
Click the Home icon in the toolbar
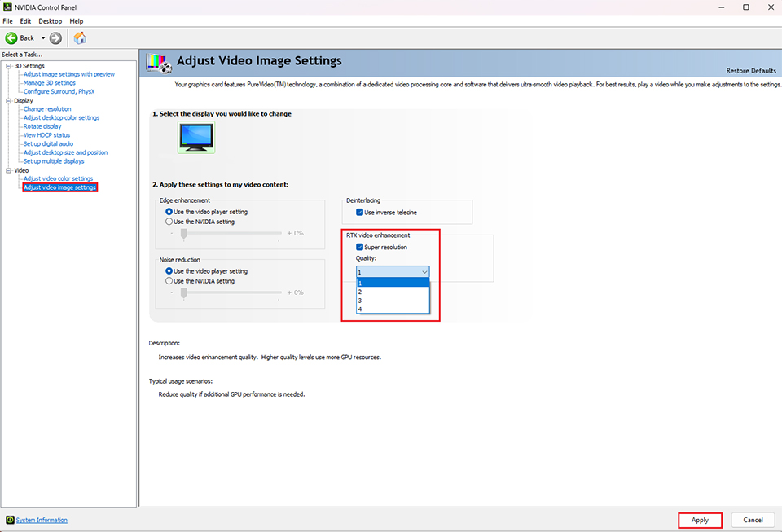pyautogui.click(x=79, y=38)
